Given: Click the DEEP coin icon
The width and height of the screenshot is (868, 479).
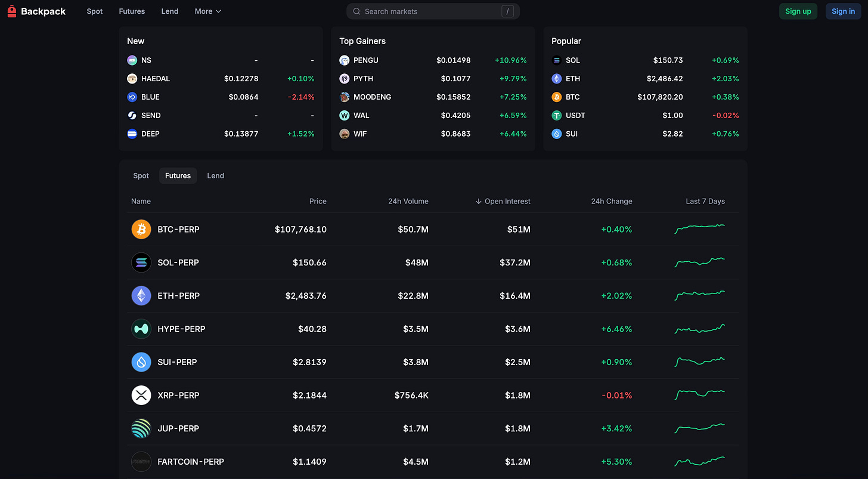Looking at the screenshot, I should coord(132,134).
